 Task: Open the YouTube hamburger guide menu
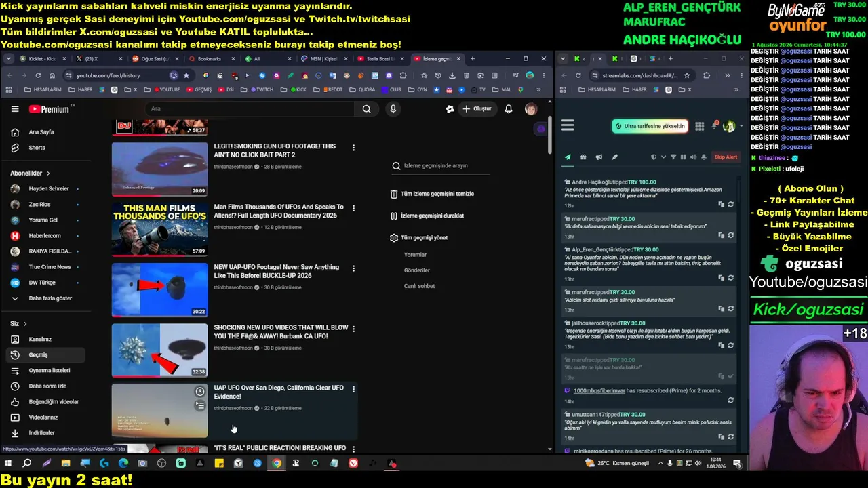15,109
